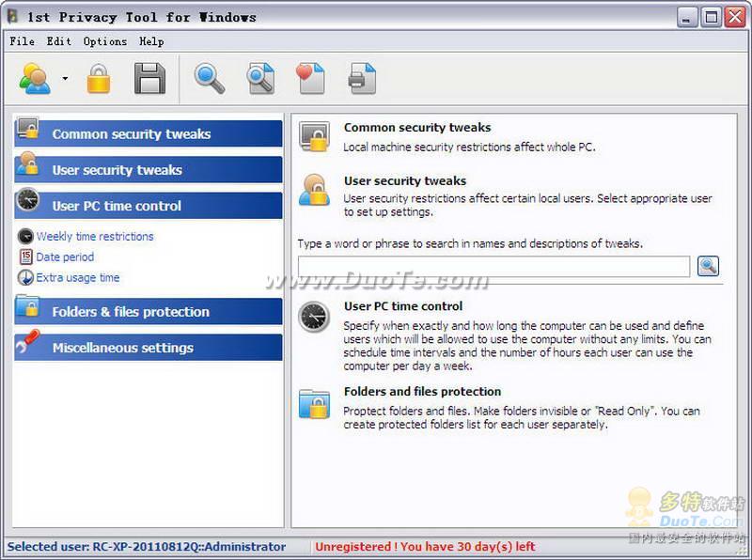Open the Options menu
The height and width of the screenshot is (560, 752).
105,41
